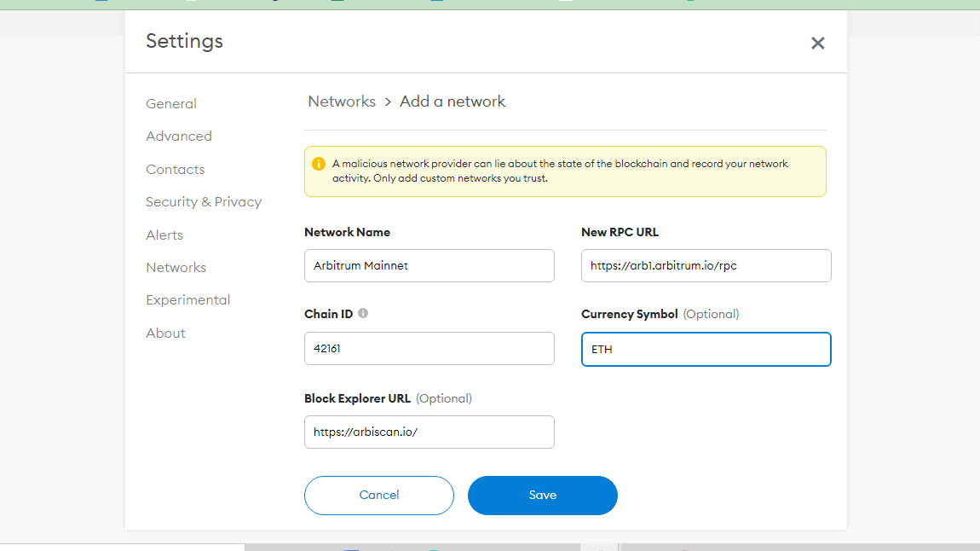Focus the Block Explorer URL field

429,432
